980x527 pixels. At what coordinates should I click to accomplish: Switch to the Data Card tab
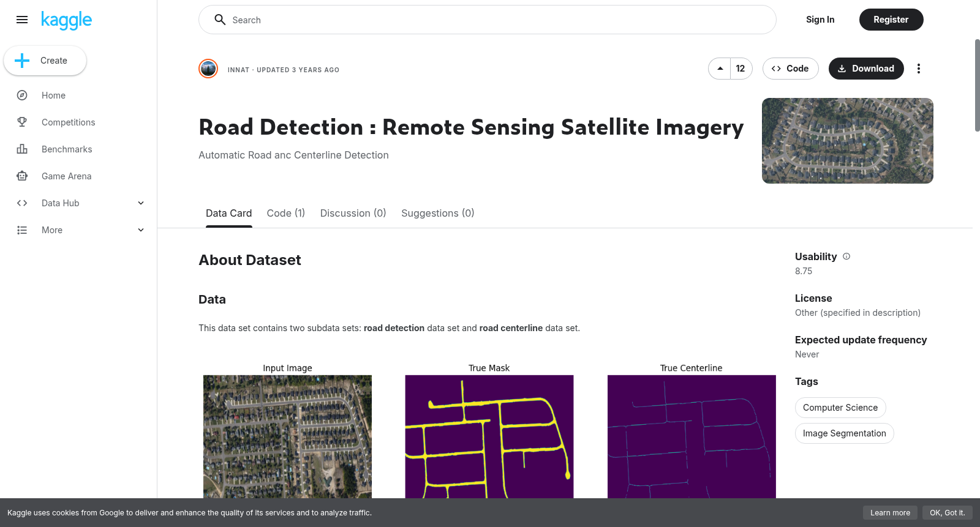coord(229,213)
